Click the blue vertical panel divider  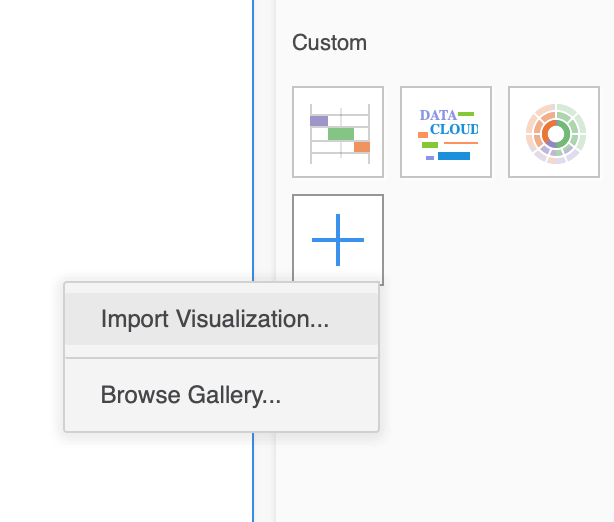(x=253, y=150)
